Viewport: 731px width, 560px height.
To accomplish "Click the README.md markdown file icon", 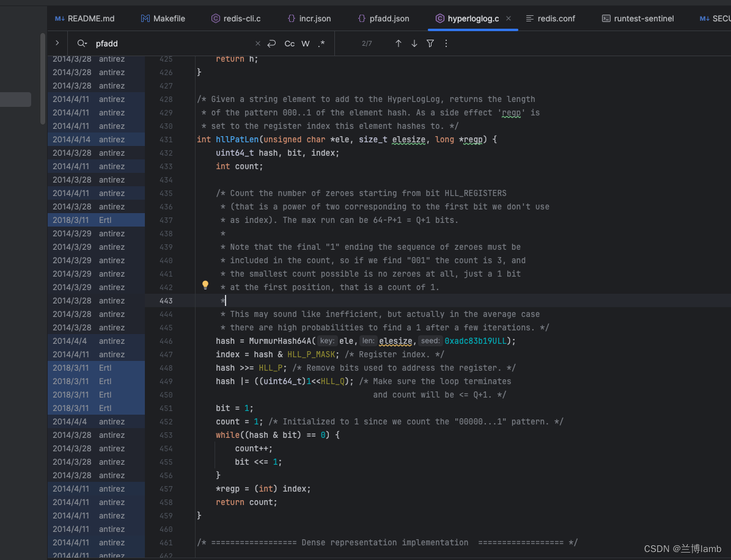I will tap(59, 19).
